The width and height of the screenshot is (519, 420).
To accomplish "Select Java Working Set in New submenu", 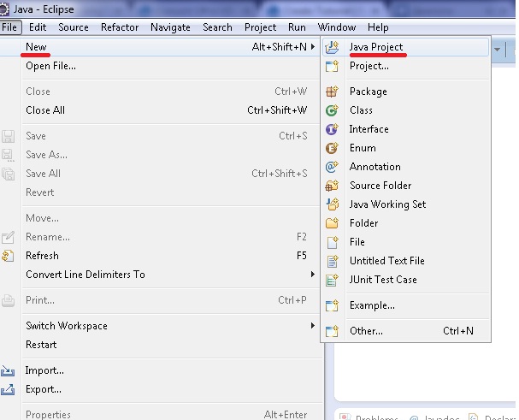I will pos(406,204).
